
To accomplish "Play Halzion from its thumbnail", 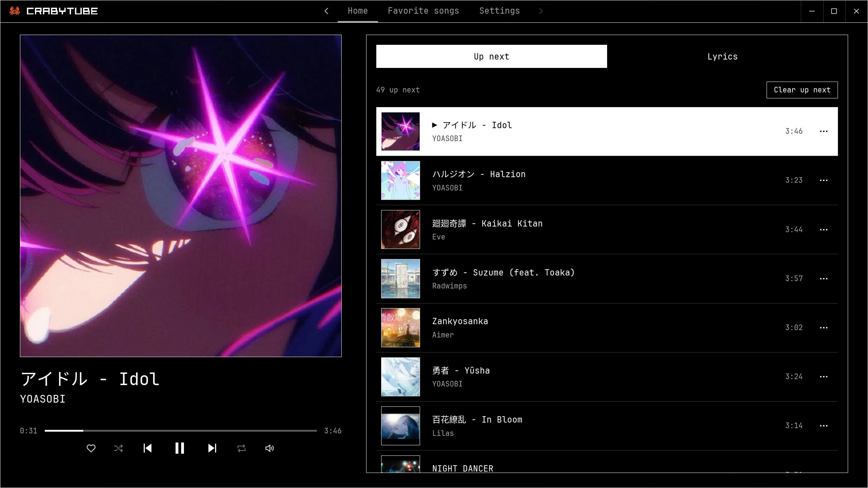I will pos(400,180).
